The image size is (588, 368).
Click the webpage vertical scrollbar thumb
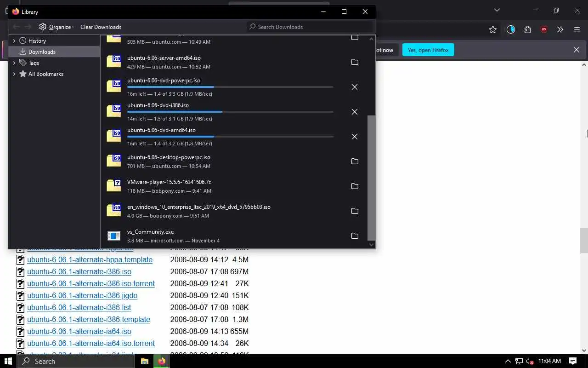tap(584, 240)
